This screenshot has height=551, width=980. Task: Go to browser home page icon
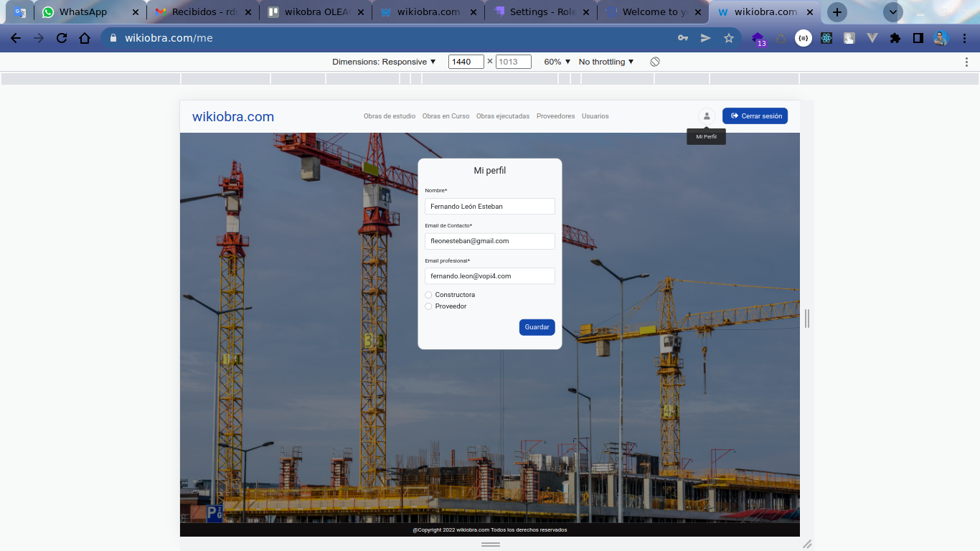click(x=85, y=38)
